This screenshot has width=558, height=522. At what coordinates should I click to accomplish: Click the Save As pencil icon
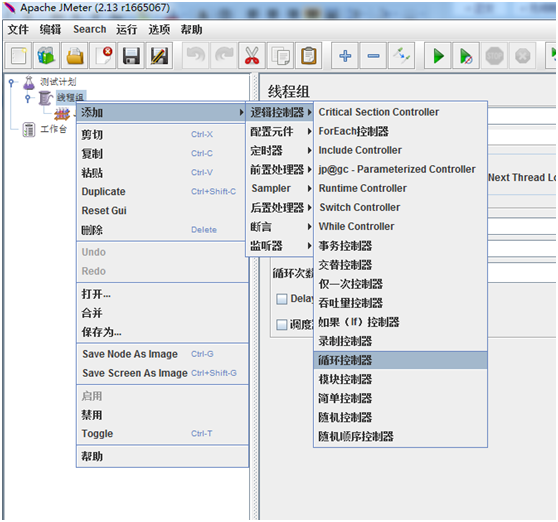tap(159, 56)
